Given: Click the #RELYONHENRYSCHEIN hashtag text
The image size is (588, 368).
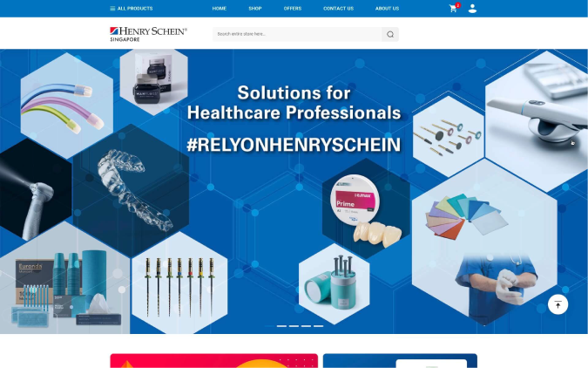Looking at the screenshot, I should click(x=294, y=145).
